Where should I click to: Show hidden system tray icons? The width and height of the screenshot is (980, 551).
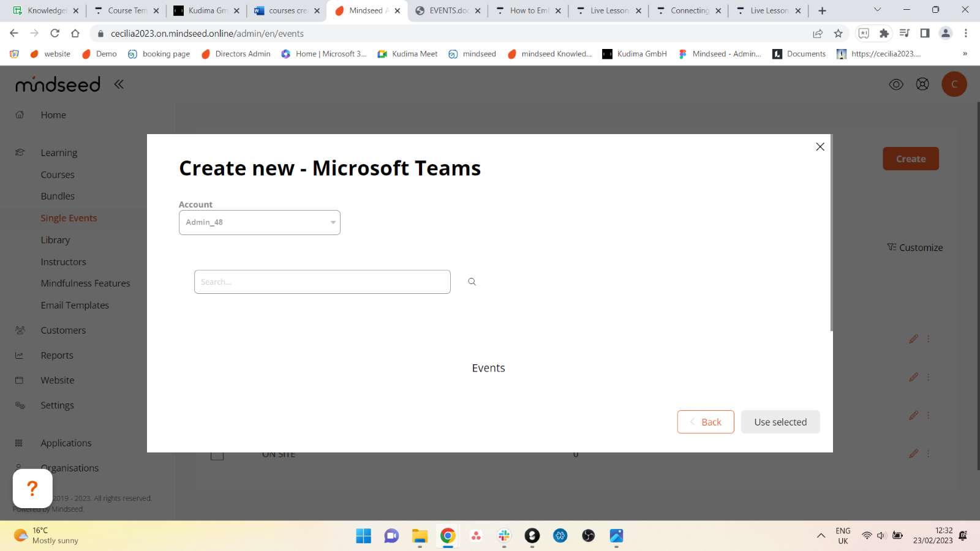tap(821, 536)
